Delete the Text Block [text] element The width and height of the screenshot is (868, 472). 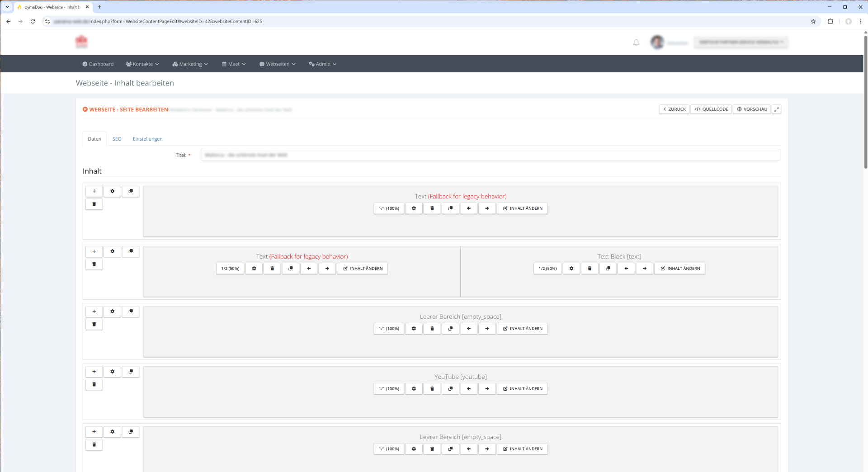pos(590,269)
